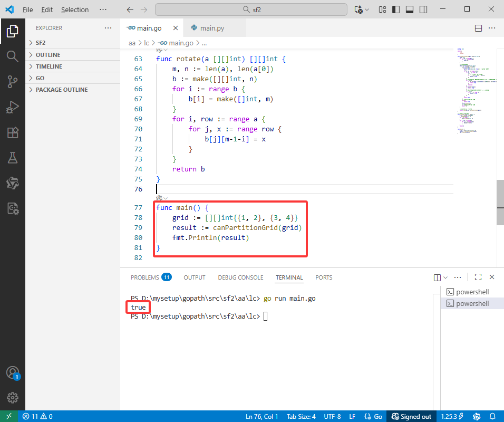
Task: Open terminal panel more actions ellipsis
Action: [x=458, y=277]
